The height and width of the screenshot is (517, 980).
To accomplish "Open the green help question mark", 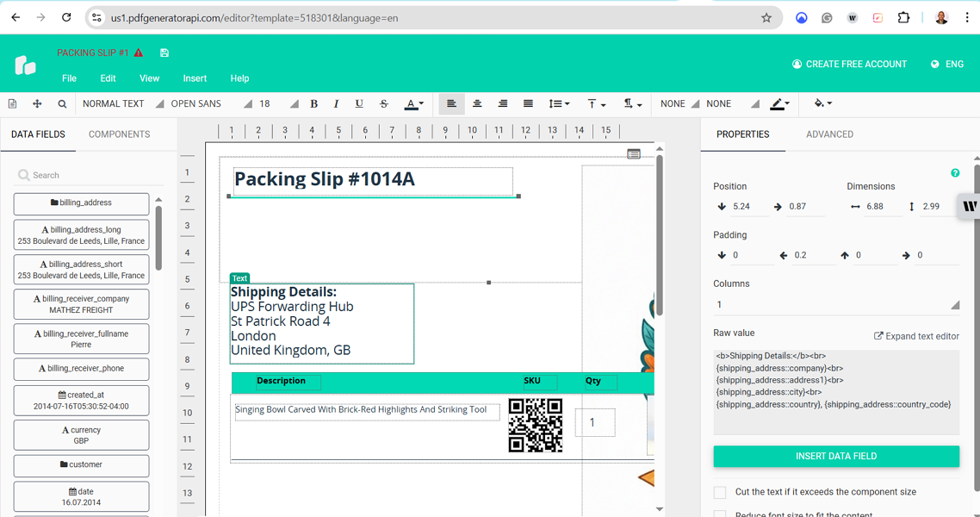I will [x=955, y=173].
